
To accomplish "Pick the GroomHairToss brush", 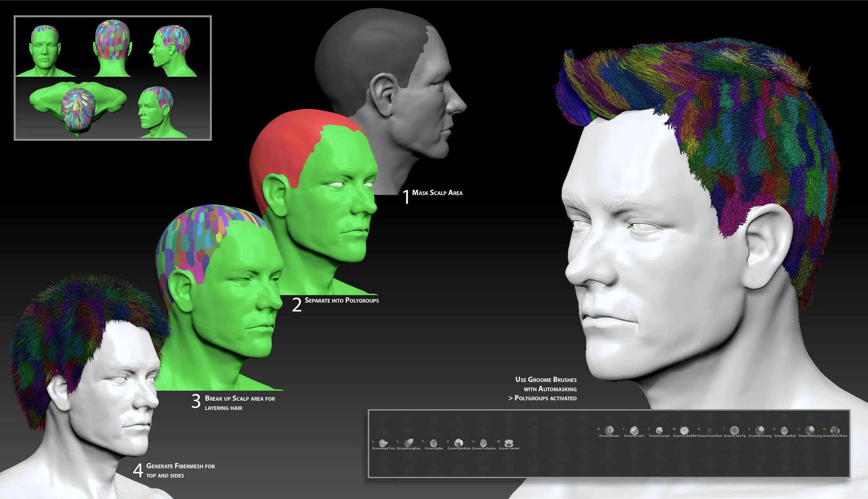I will pyautogui.click(x=383, y=443).
